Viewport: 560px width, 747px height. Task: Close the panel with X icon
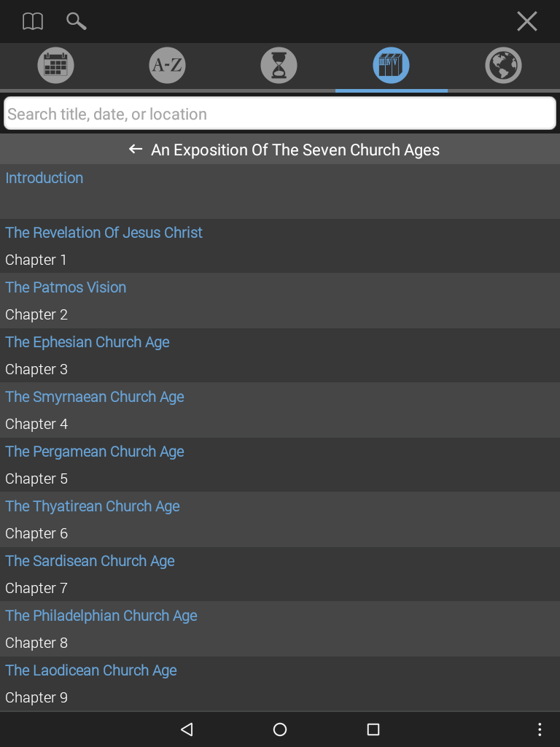[x=526, y=21]
